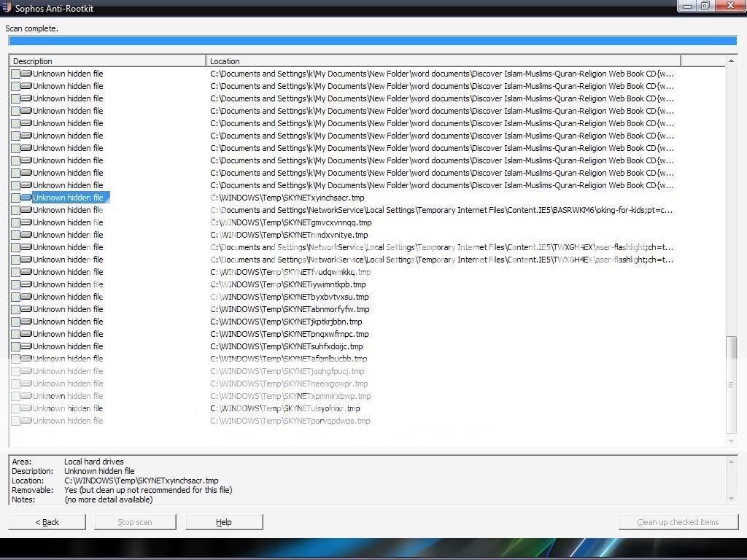Open Help for Anti-Rootkit
Screen dimensions: 747x560
(224, 522)
